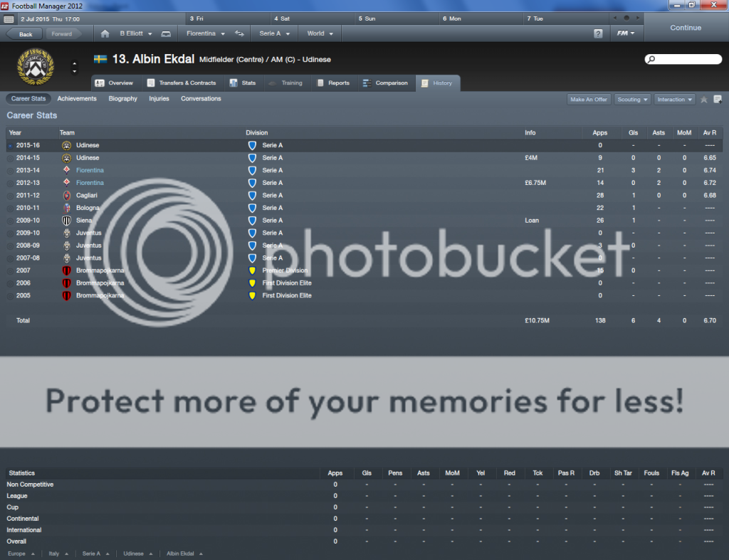Click the Home icon in toolbar
729x560 pixels.
(105, 34)
